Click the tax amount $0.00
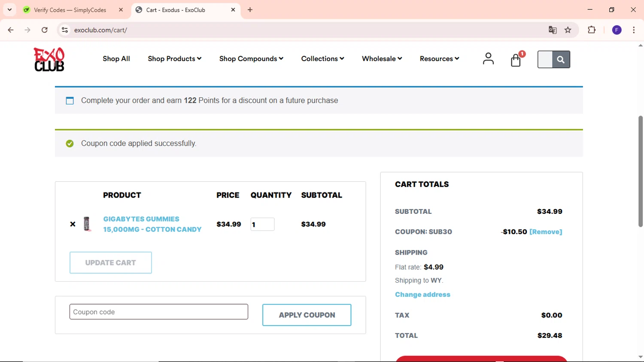The image size is (644, 362). coord(552,315)
